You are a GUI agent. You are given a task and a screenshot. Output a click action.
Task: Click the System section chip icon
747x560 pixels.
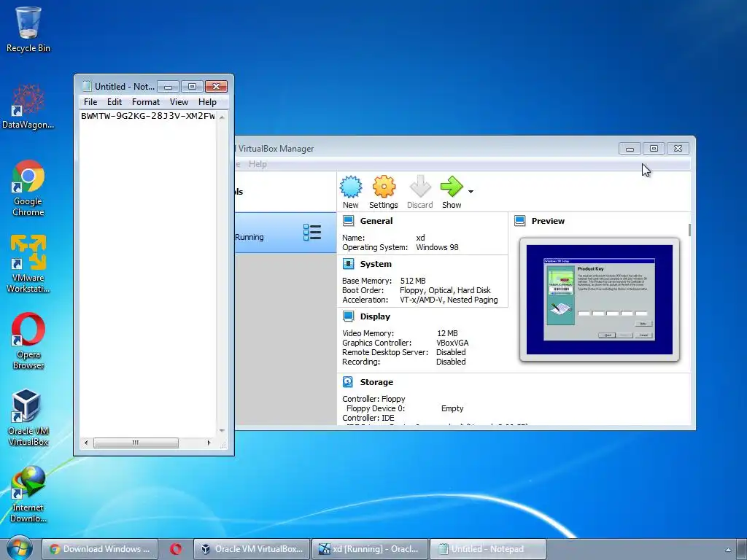coord(348,264)
